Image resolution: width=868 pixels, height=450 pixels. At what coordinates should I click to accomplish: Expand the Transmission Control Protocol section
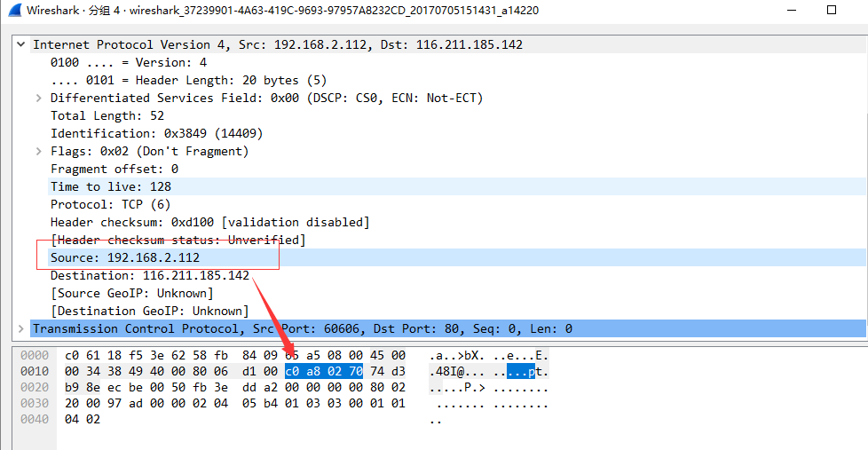pos(21,328)
